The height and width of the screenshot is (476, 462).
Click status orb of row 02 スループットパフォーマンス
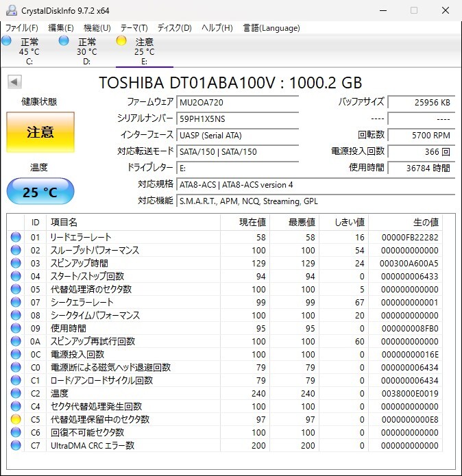pyautogui.click(x=16, y=250)
